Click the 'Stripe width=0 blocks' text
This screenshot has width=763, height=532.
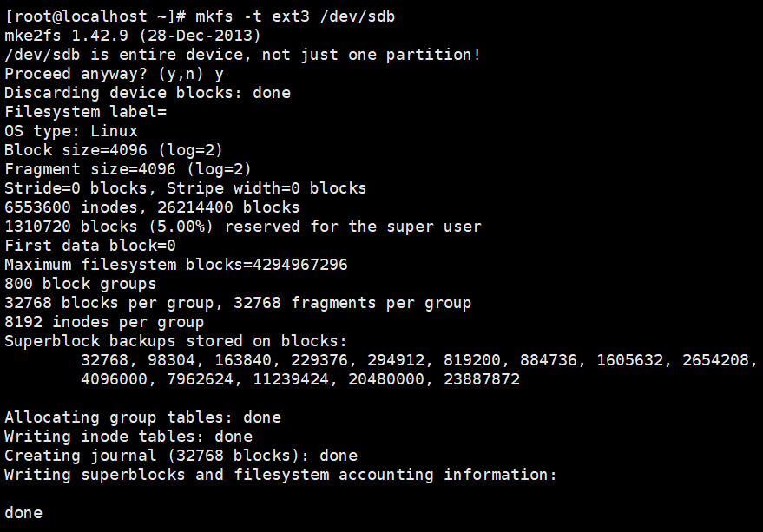coord(266,187)
